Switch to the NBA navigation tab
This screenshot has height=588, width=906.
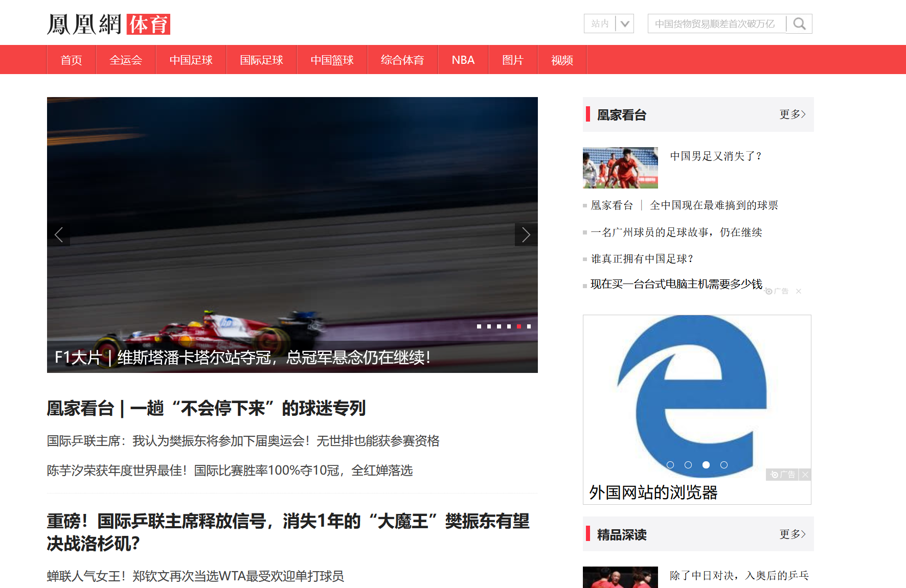coord(463,60)
